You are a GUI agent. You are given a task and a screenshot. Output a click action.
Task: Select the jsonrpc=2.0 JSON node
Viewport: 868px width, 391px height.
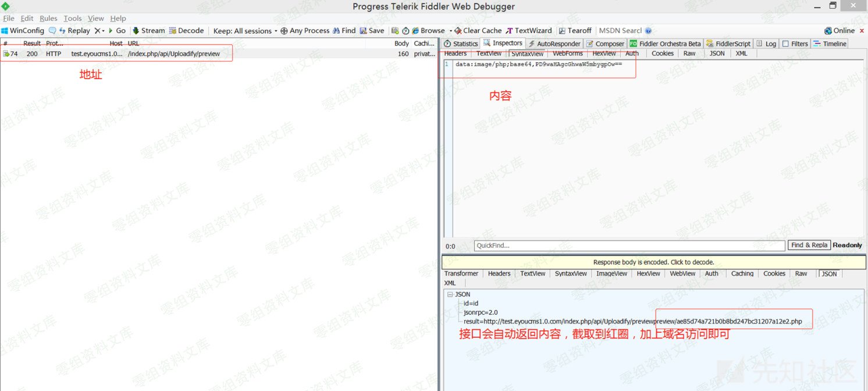coord(481,312)
